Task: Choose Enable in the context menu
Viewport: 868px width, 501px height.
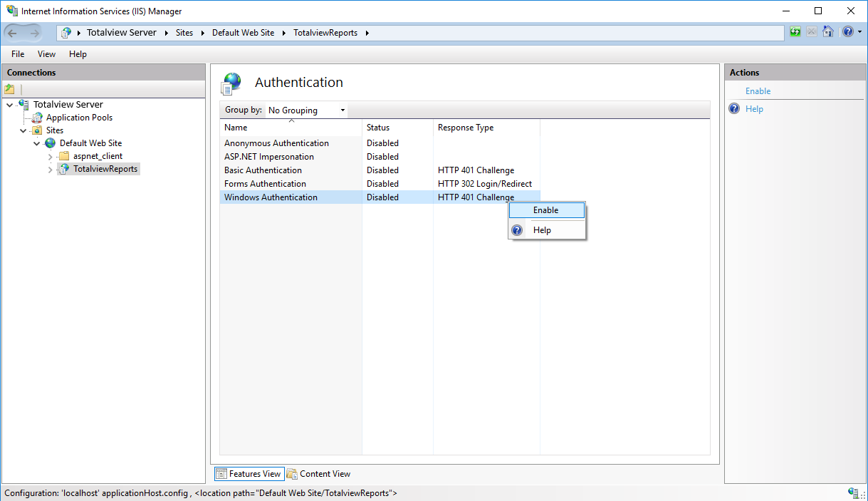Action: tap(546, 210)
